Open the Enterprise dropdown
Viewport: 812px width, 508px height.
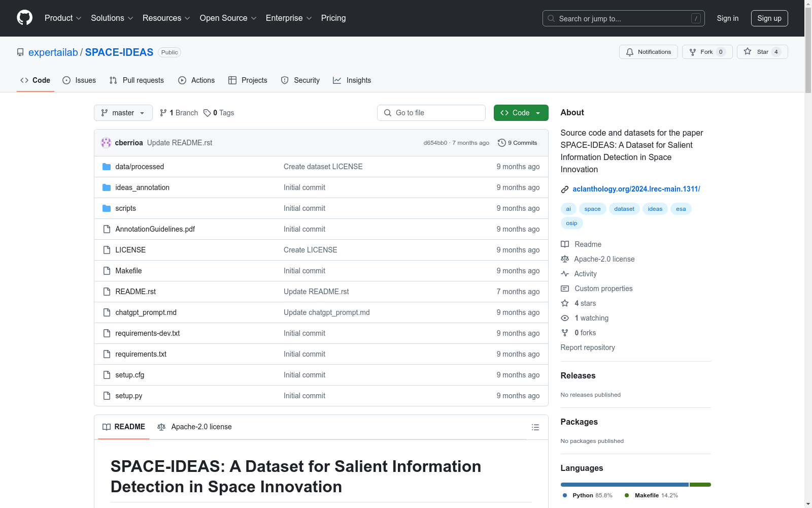click(289, 18)
